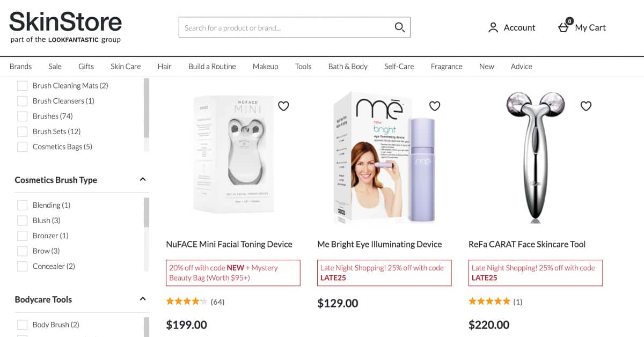Open the Account icon
Screen dimensions: 644x337
pos(493,27)
